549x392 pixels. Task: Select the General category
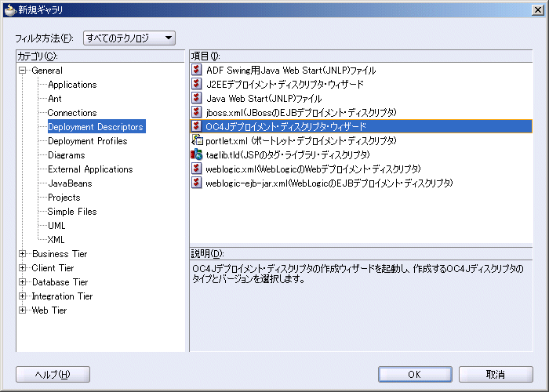pos(47,71)
